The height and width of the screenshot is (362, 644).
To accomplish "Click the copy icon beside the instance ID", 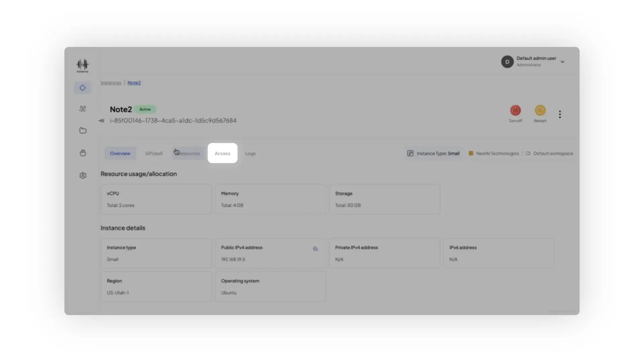I will point(101,120).
